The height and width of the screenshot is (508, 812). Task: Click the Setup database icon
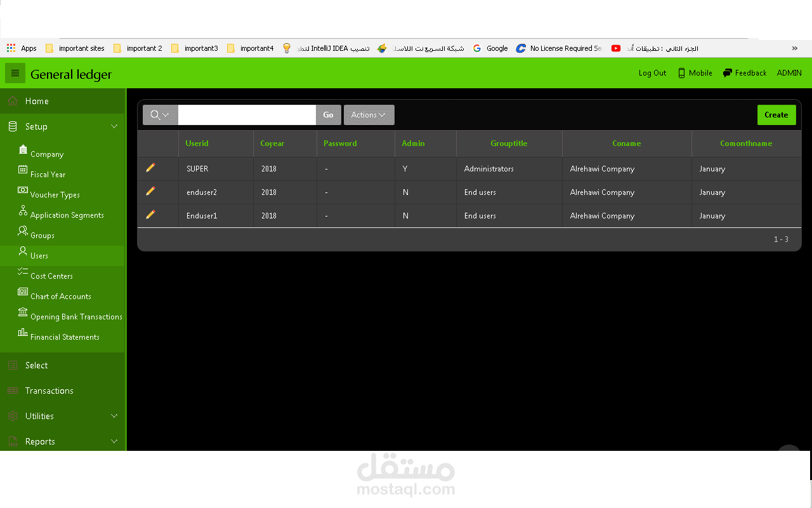click(x=13, y=126)
